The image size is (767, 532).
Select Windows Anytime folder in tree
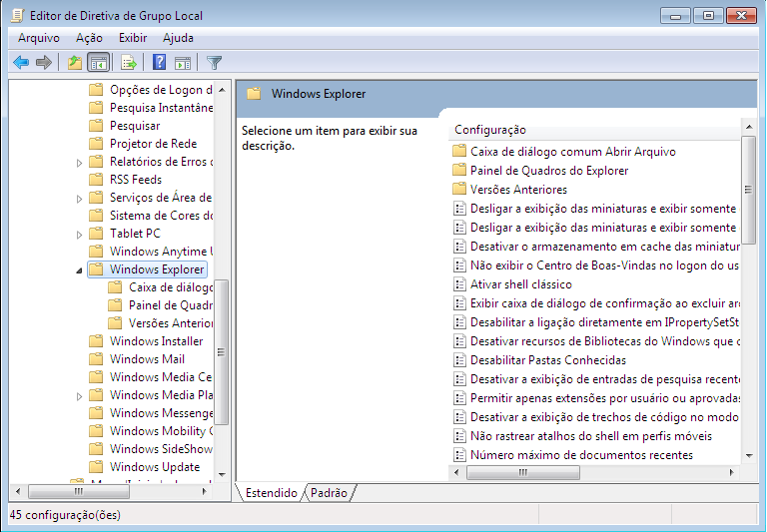tap(151, 252)
